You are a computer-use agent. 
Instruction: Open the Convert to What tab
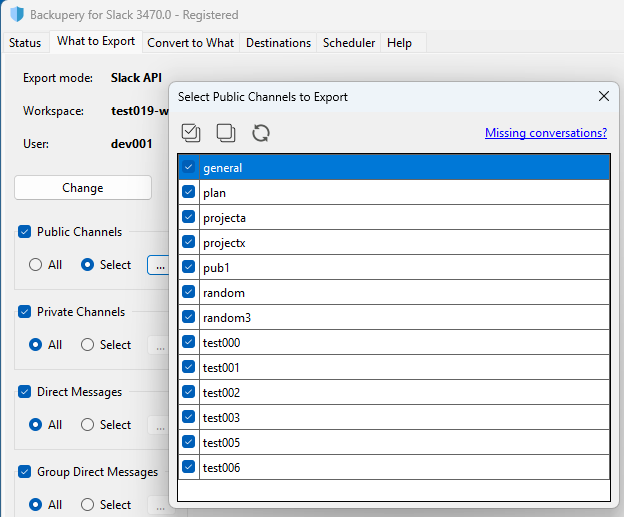click(191, 43)
